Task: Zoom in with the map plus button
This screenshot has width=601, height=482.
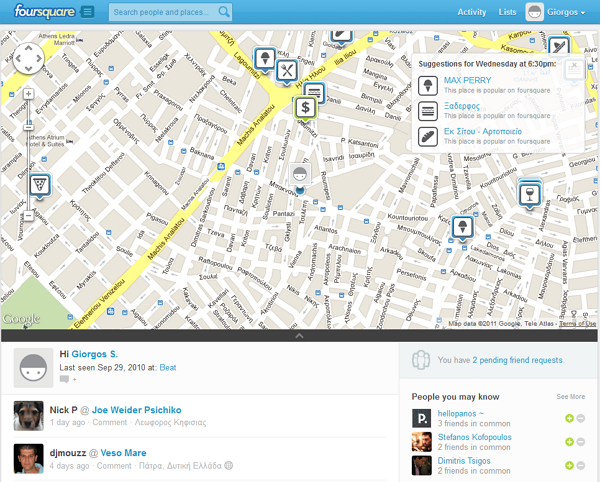Action: pos(28,93)
